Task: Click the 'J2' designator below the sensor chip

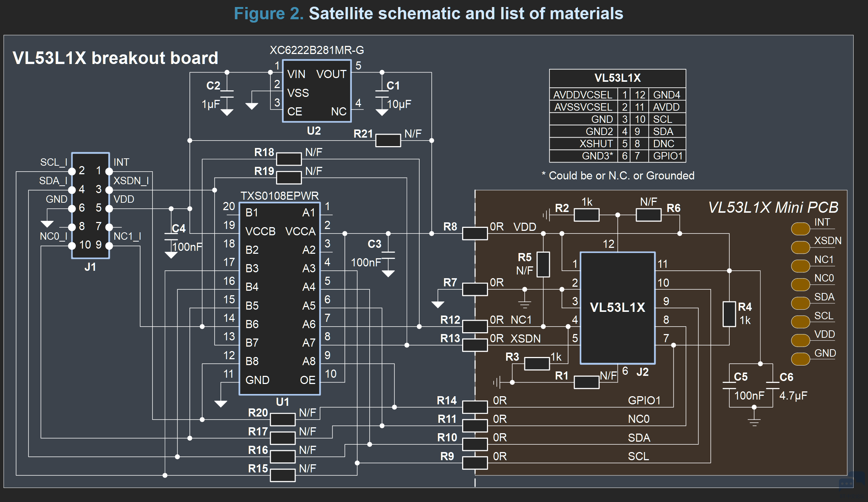Action: (x=643, y=372)
